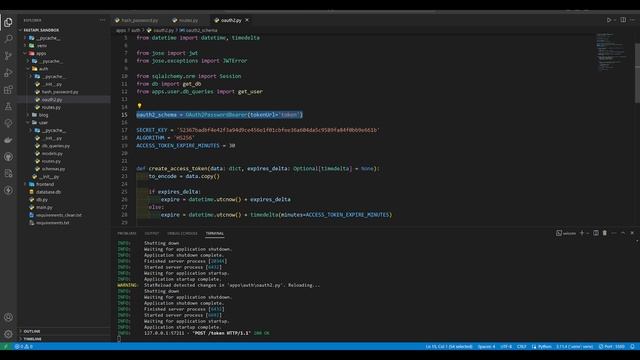Image resolution: width=640 pixels, height=360 pixels.
Task: Open the Accounts icon in activity bar
Action: (8, 317)
